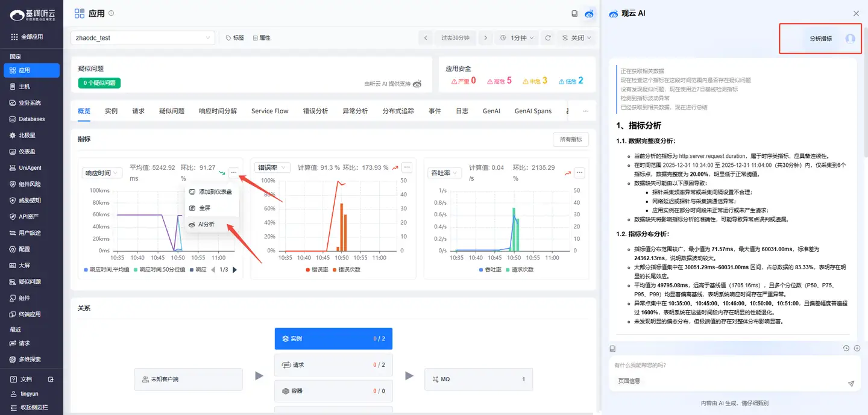The image size is (868, 415).
Task: Click the refresh icon in the toolbar
Action: (547, 37)
